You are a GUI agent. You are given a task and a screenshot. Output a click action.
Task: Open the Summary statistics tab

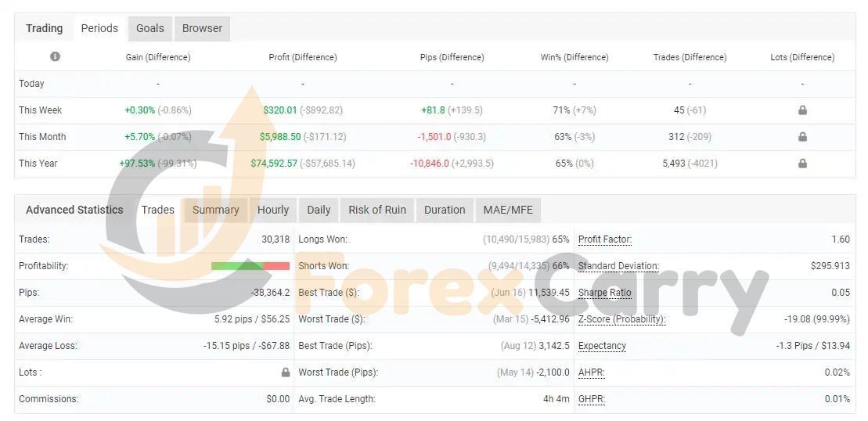pos(216,210)
